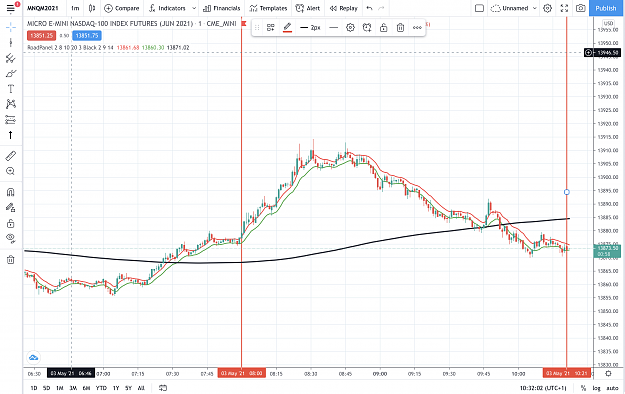Screen dimensions: 625x394
Task: Open line settings gear in floating toolbar
Action: click(x=350, y=28)
